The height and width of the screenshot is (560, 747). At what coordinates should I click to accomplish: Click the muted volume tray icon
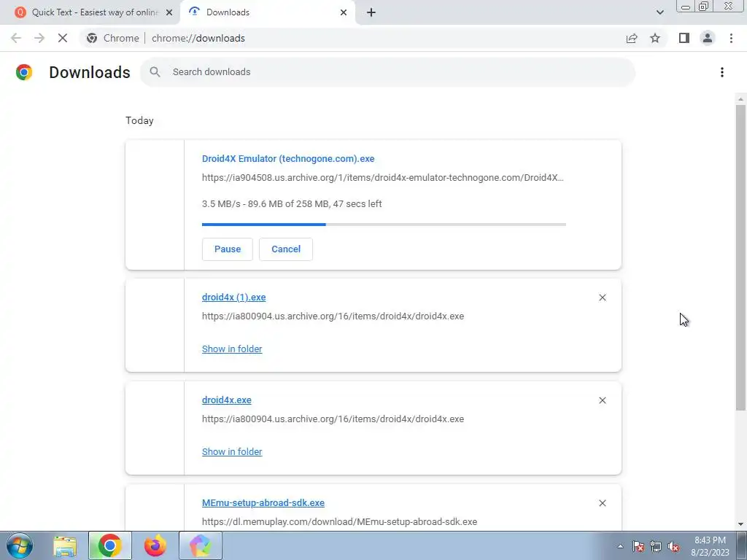[x=673, y=546]
